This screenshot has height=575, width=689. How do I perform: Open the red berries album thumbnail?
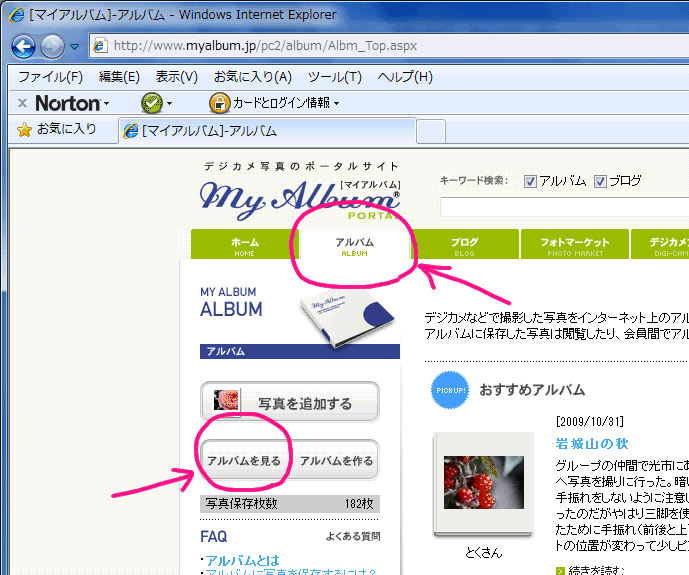pyautogui.click(x=483, y=483)
